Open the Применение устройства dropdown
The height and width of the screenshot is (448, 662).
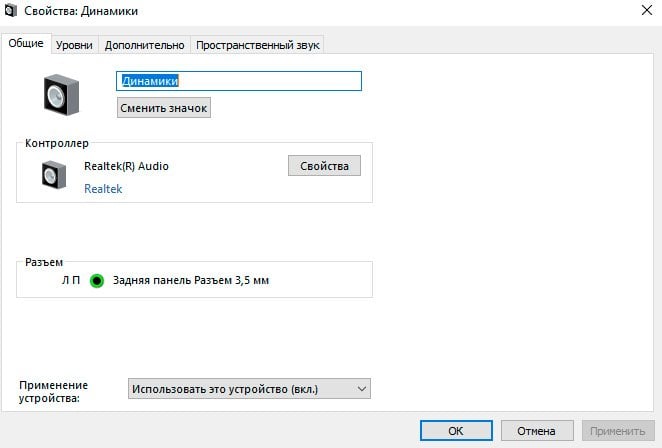pyautogui.click(x=249, y=388)
